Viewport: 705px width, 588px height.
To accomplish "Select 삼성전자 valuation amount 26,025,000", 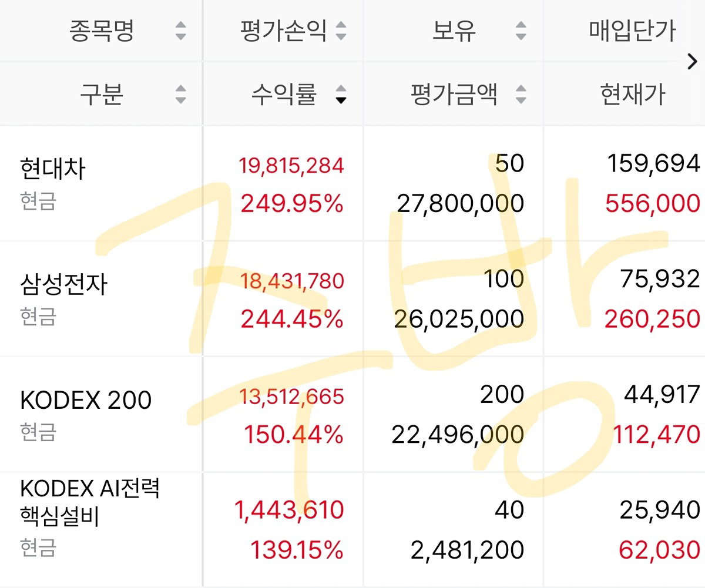I will coord(460,319).
